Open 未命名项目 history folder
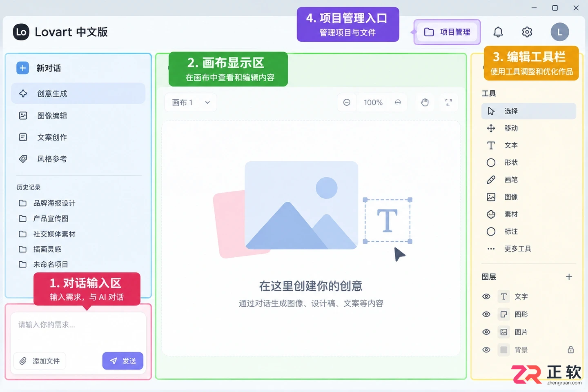588x392 pixels. pyautogui.click(x=44, y=264)
